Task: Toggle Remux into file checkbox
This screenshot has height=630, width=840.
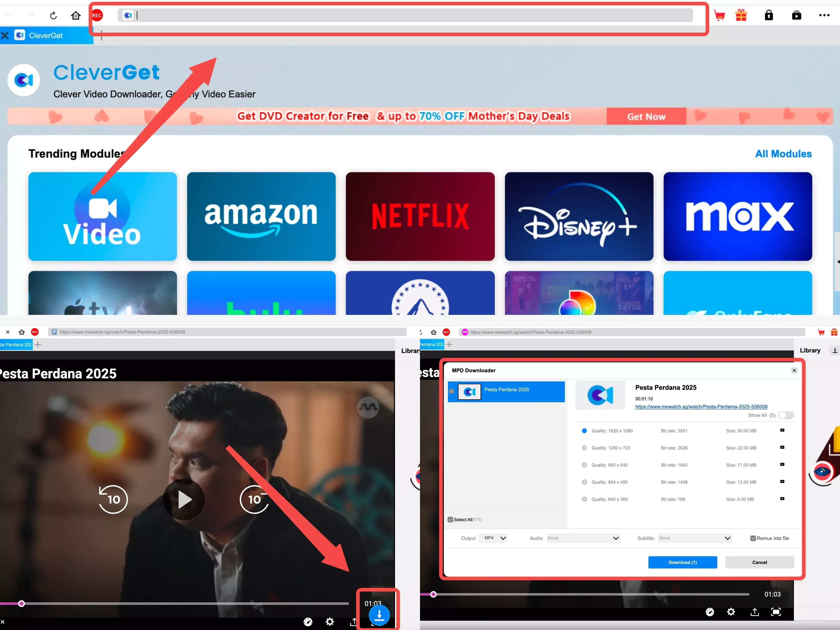Action: tap(753, 538)
